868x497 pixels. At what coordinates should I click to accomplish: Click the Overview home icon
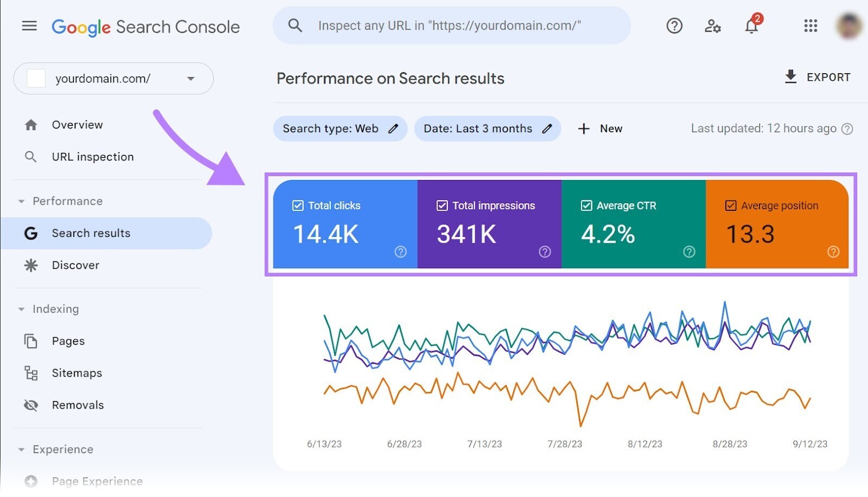(31, 124)
